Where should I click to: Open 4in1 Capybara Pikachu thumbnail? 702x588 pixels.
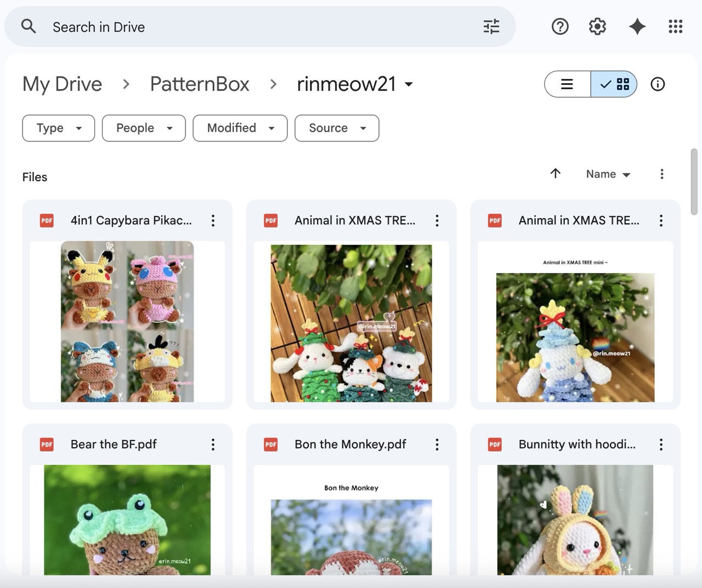pos(127,322)
